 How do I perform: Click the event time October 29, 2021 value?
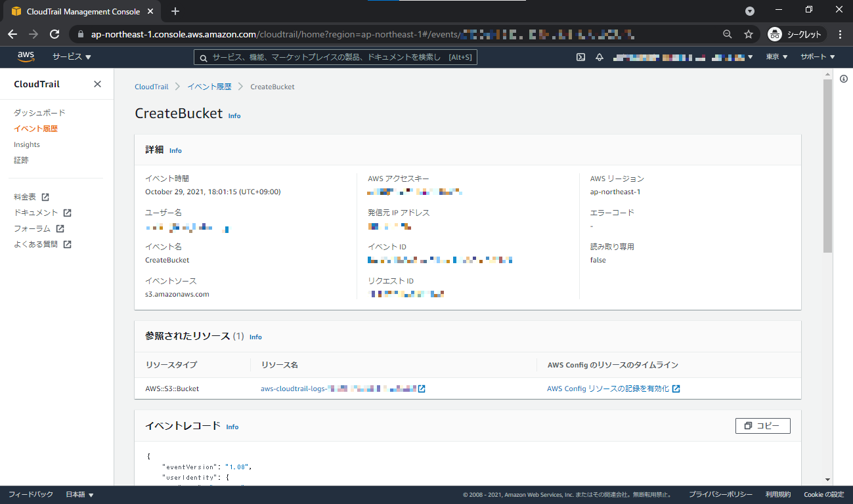(213, 192)
